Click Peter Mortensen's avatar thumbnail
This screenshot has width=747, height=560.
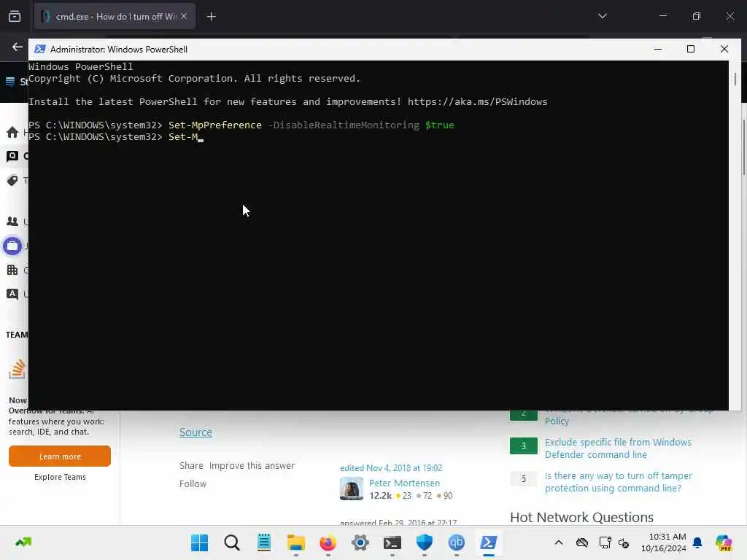(351, 489)
